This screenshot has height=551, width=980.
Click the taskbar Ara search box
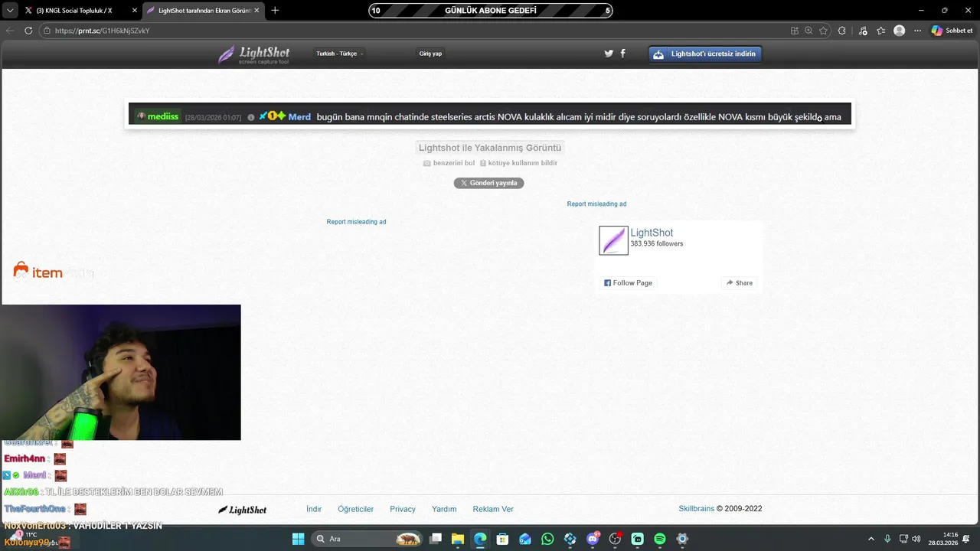[367, 539]
